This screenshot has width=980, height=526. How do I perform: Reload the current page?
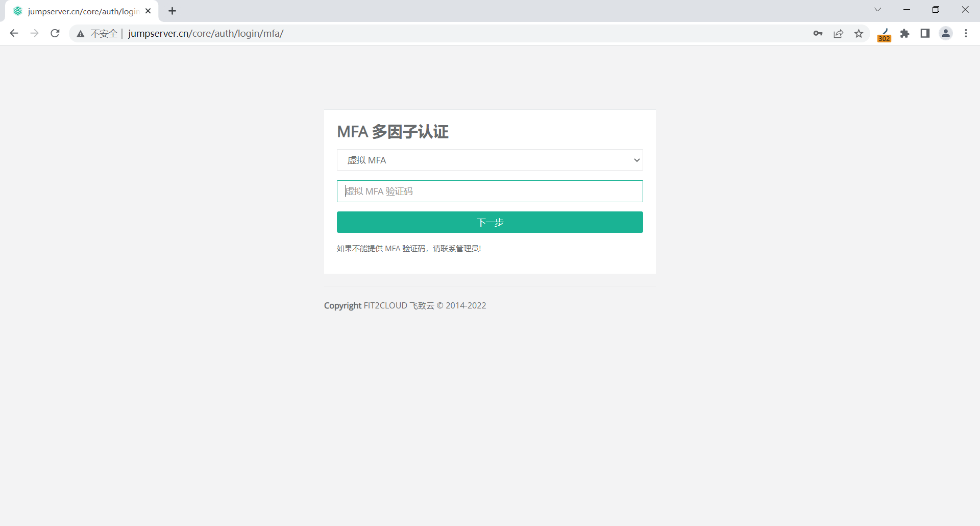[55, 33]
